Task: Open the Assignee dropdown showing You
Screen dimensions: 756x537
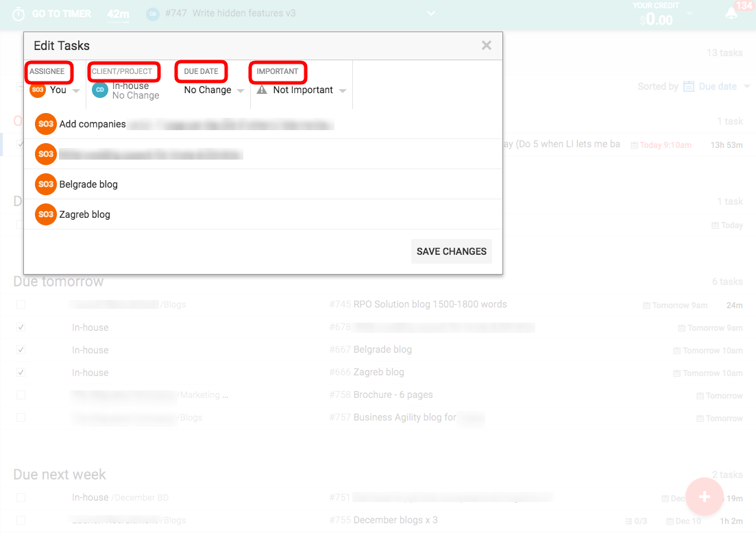Action: (55, 90)
